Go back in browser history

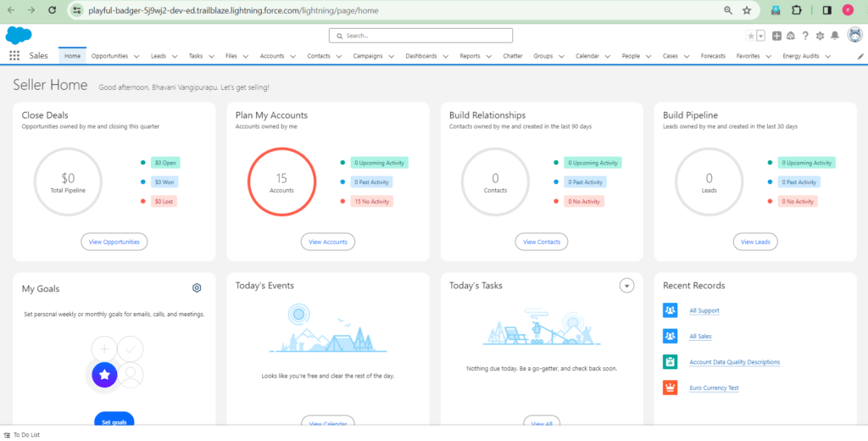pos(11,10)
